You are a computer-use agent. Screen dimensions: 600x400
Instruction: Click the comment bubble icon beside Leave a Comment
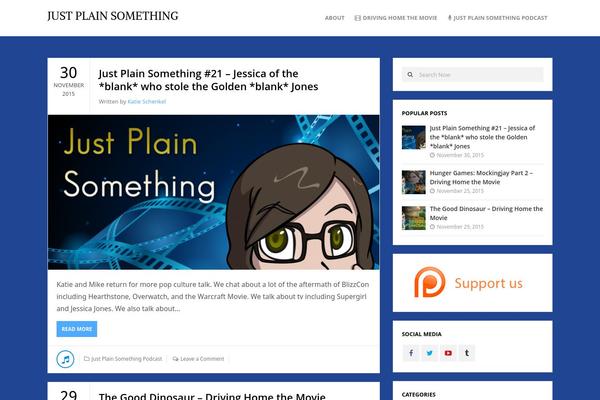[175, 359]
